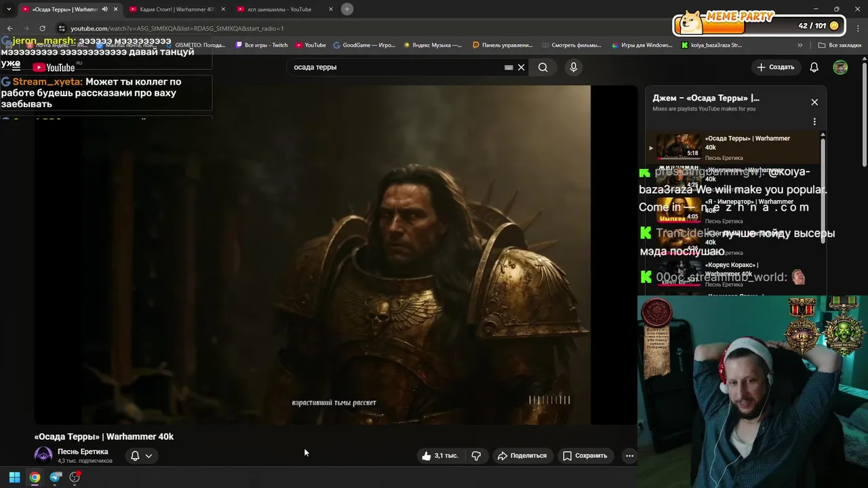Open subscription notification bell dropdown
This screenshot has height=488, width=868.
pos(141,455)
